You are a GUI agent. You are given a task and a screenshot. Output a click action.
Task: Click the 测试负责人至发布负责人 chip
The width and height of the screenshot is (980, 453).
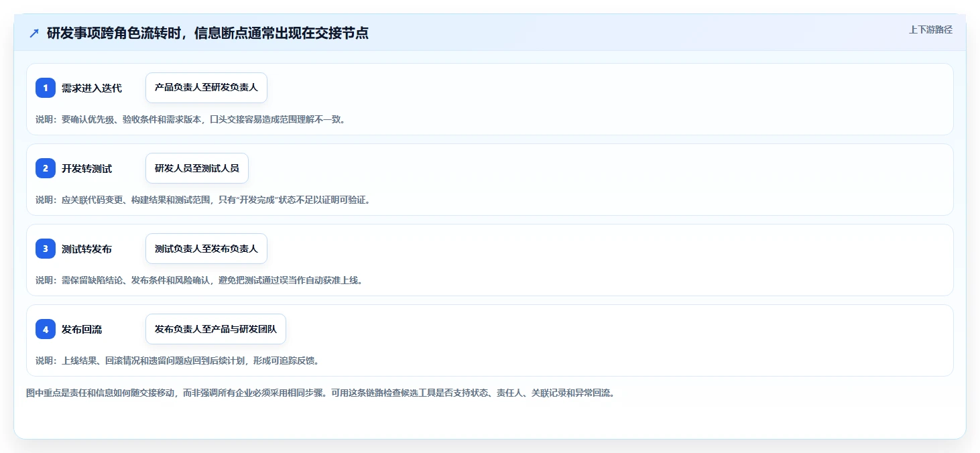click(x=206, y=249)
